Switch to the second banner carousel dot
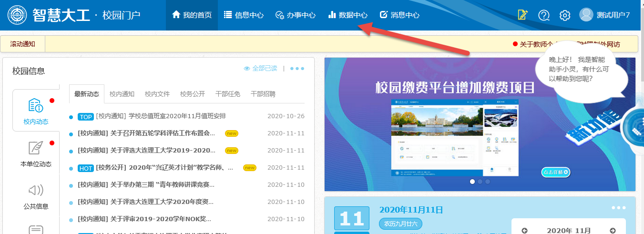The width and height of the screenshot is (644, 234). (x=480, y=182)
